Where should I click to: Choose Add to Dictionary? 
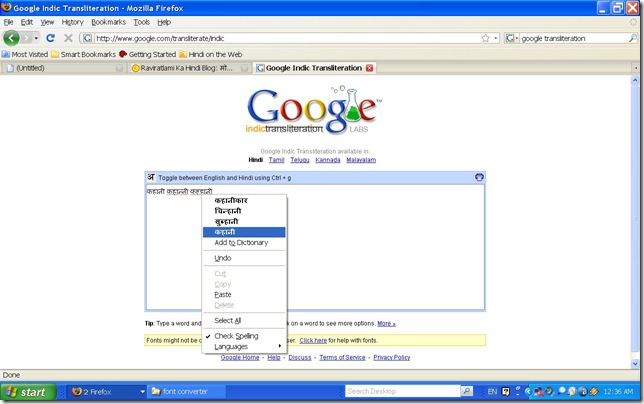click(244, 243)
